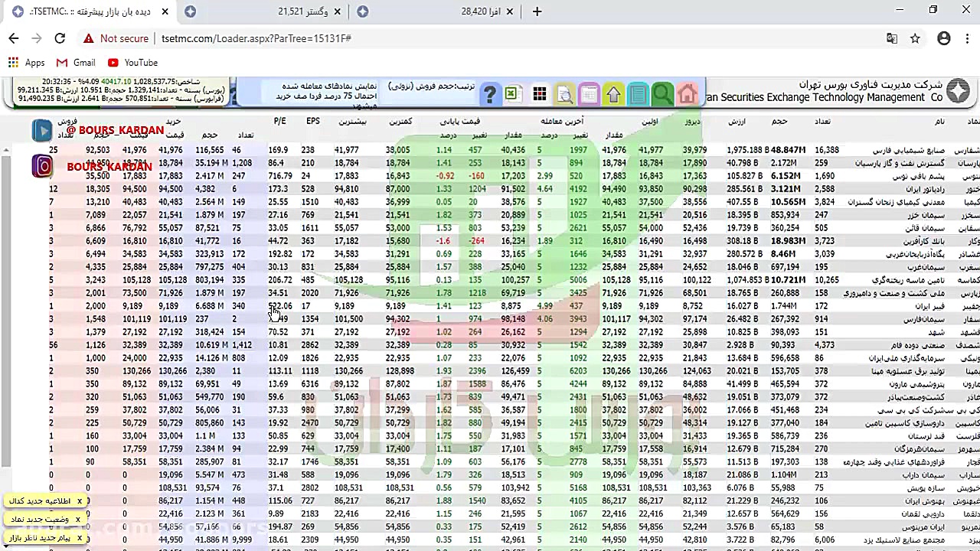Sort by the EPS column header
980x551 pixels.
point(312,121)
